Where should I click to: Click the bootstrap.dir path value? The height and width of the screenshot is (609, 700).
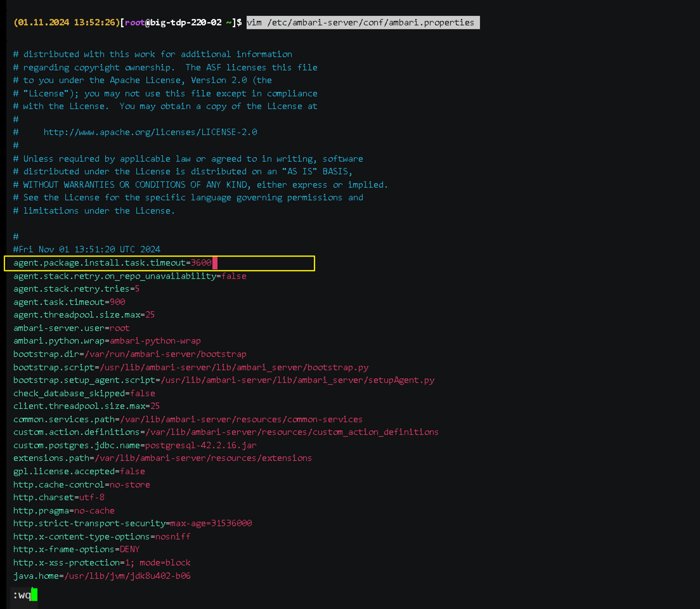click(x=165, y=354)
